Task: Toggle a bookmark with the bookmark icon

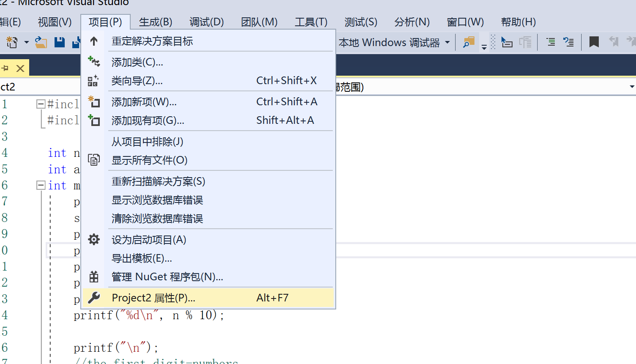Action: pyautogui.click(x=594, y=42)
